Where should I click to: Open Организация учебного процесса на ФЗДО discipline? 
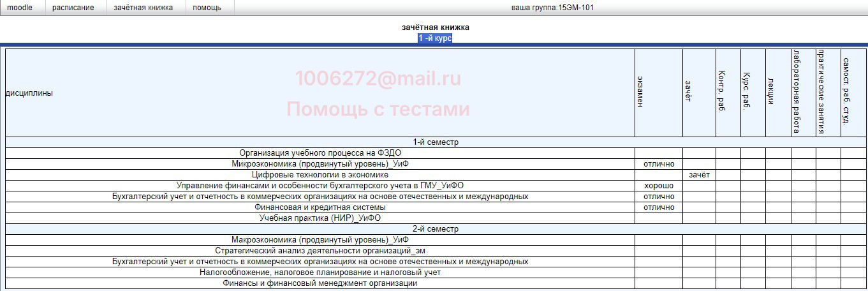pyautogui.click(x=320, y=153)
